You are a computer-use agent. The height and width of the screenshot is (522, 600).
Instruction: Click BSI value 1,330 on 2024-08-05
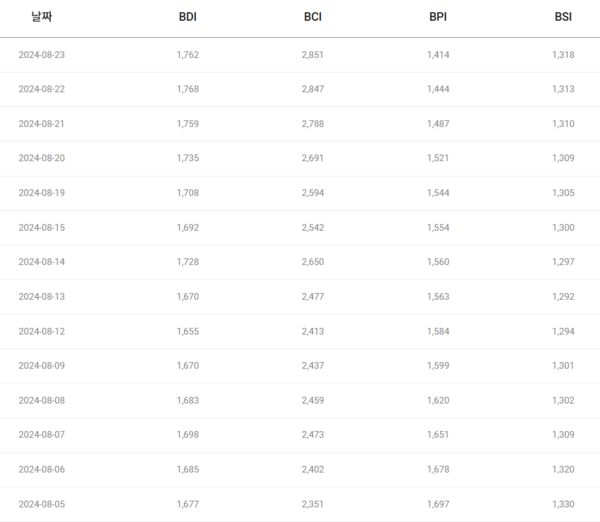[x=563, y=504]
